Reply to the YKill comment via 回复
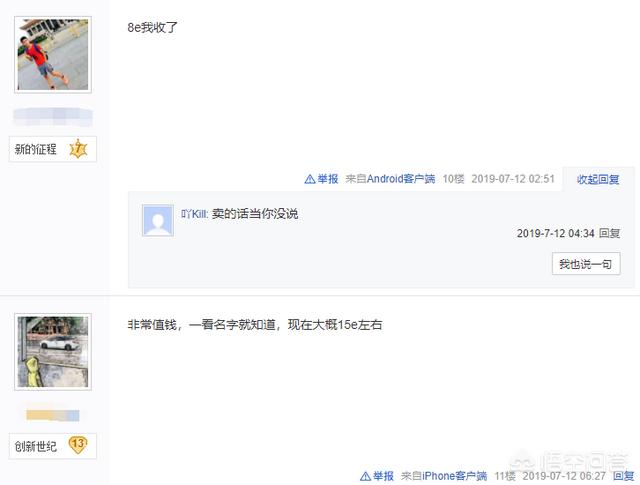This screenshot has width=640, height=485. [x=610, y=233]
